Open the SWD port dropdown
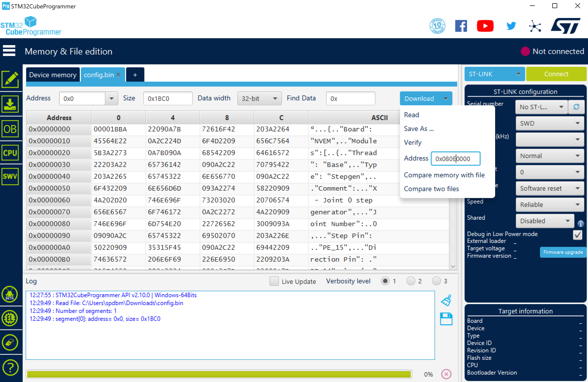 click(550, 123)
